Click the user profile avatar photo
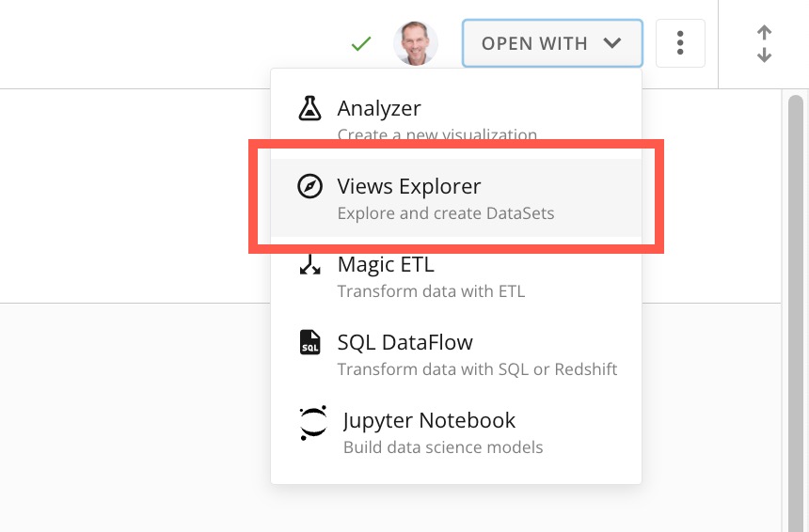 [x=416, y=43]
